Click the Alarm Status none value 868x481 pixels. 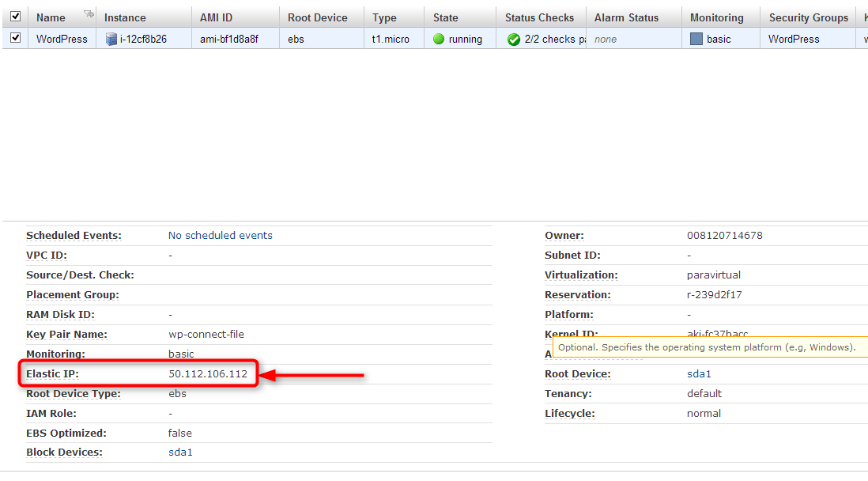(606, 39)
